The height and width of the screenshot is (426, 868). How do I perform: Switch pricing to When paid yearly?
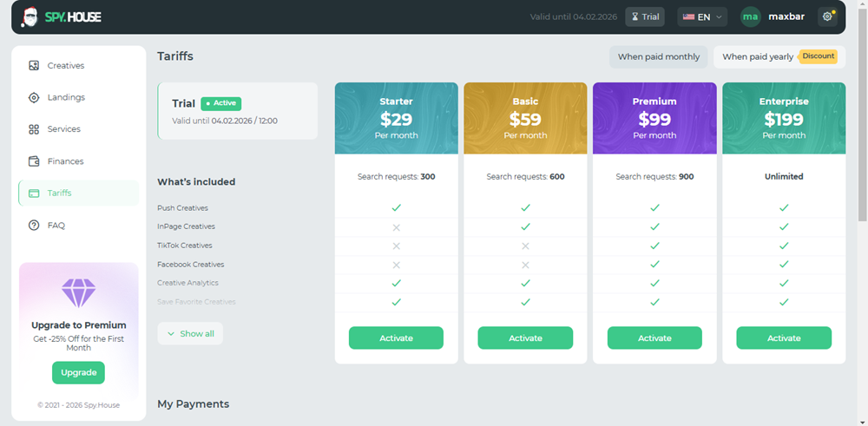pos(758,57)
